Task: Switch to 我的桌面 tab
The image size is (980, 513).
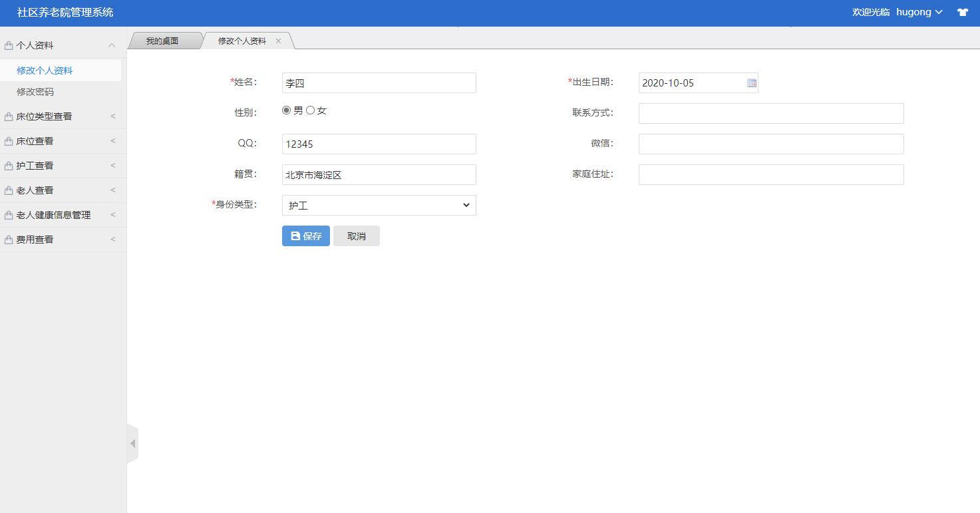Action: click(x=162, y=41)
